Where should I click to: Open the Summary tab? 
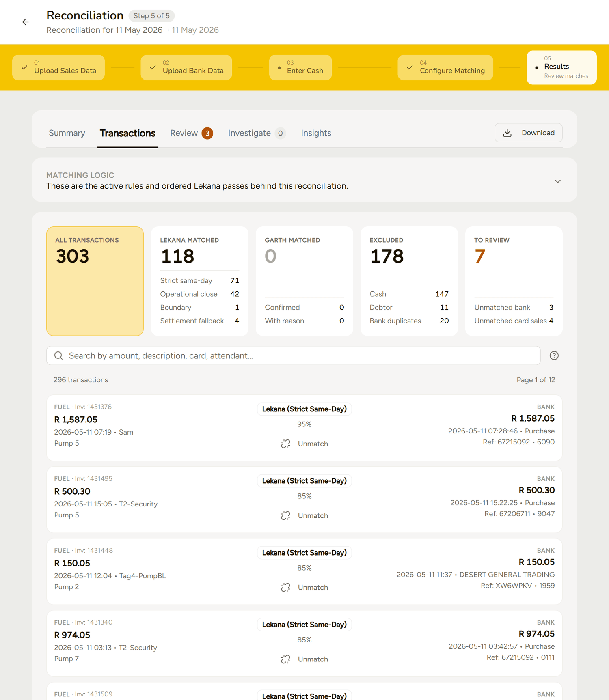67,133
